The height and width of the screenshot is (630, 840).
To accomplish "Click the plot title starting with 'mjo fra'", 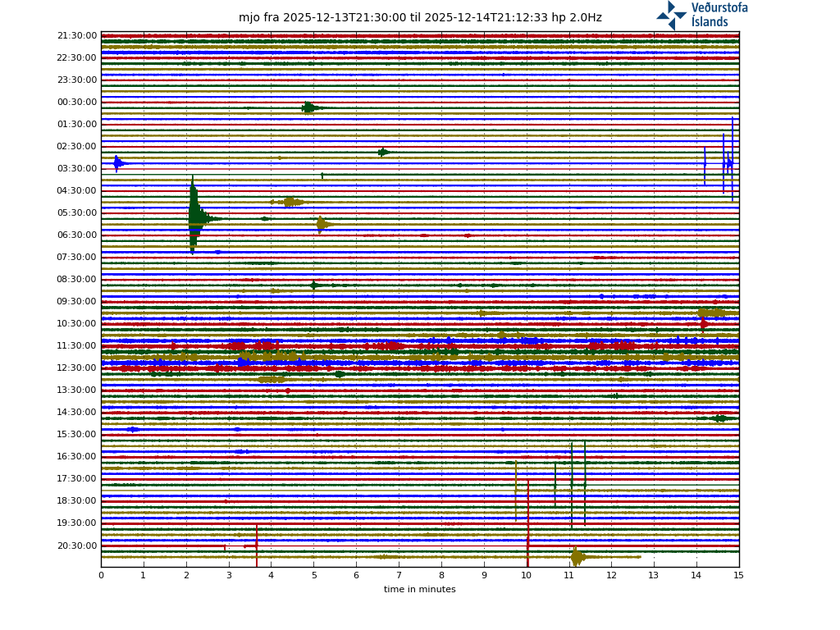I will (x=420, y=18).
